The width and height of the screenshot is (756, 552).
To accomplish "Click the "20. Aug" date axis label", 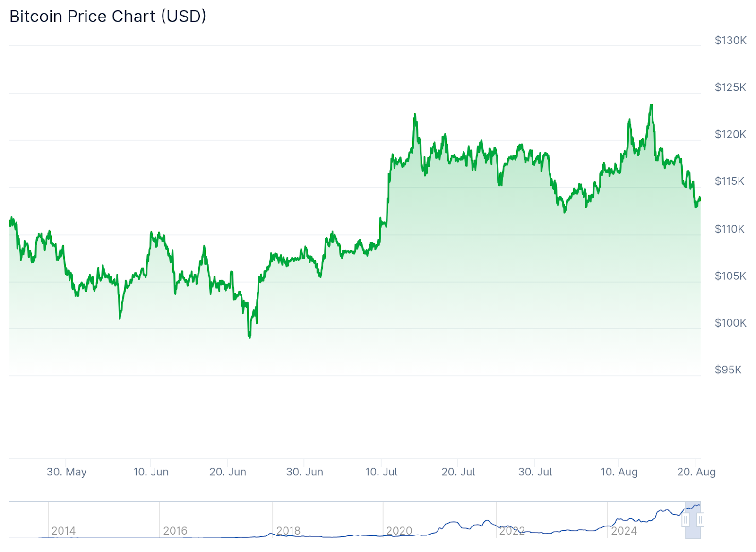I will click(x=696, y=472).
